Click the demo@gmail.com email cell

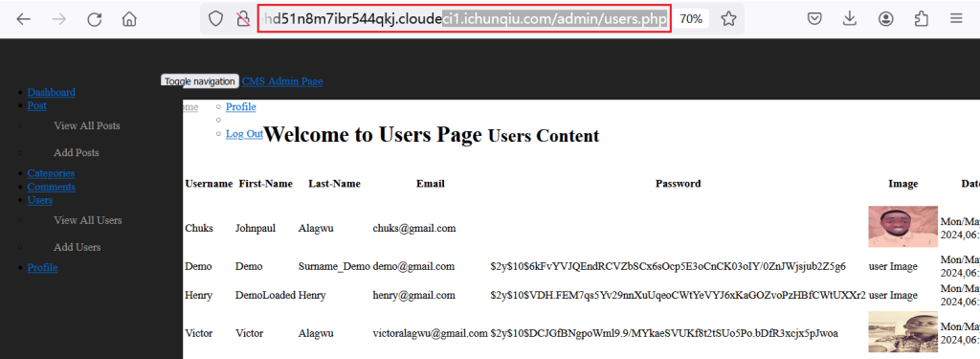413,266
